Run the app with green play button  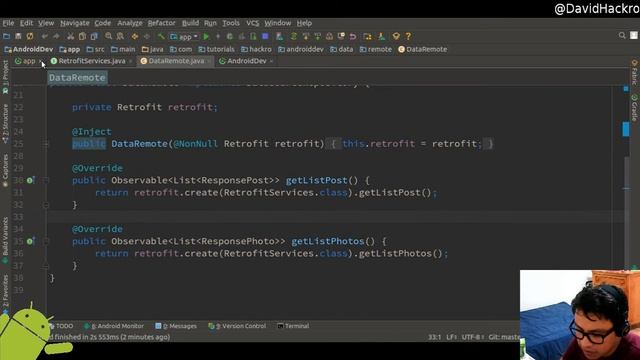tap(206, 36)
